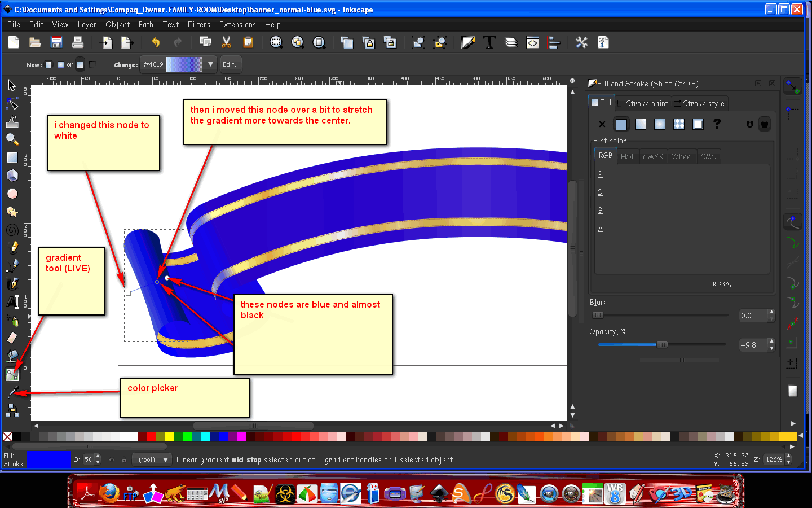This screenshot has width=812, height=508.
Task: Select the Rectangle tool
Action: pos(12,157)
